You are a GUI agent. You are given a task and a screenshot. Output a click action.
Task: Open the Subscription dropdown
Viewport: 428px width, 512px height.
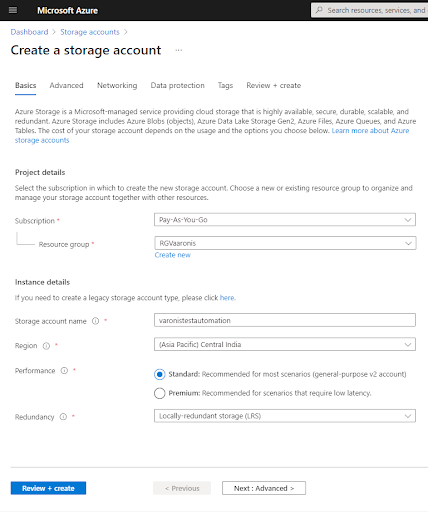(x=285, y=220)
